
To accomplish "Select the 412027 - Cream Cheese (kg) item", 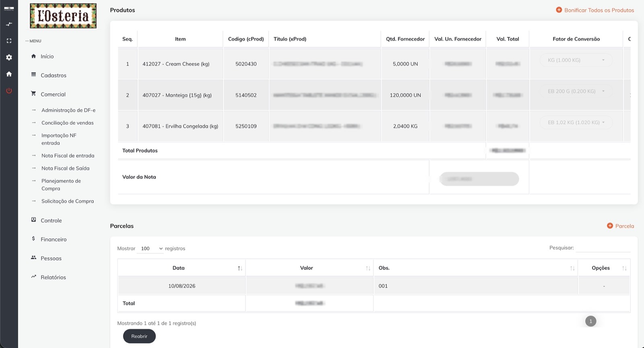I will 176,64.
